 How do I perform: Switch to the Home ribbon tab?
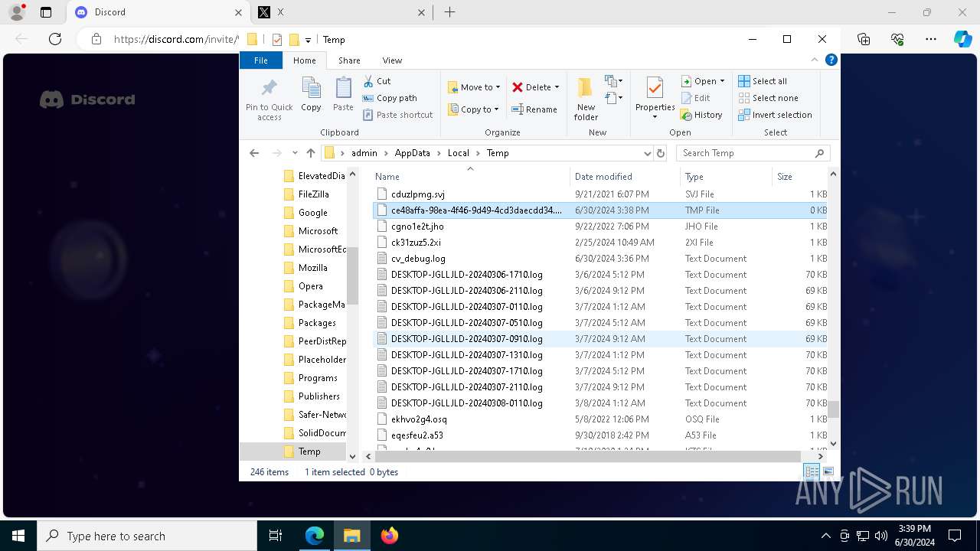tap(304, 60)
